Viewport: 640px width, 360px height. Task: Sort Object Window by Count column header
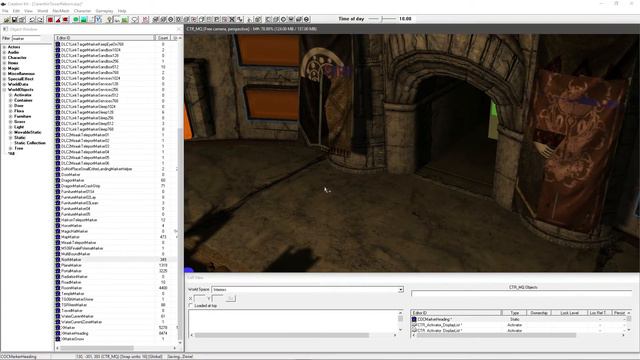163,38
